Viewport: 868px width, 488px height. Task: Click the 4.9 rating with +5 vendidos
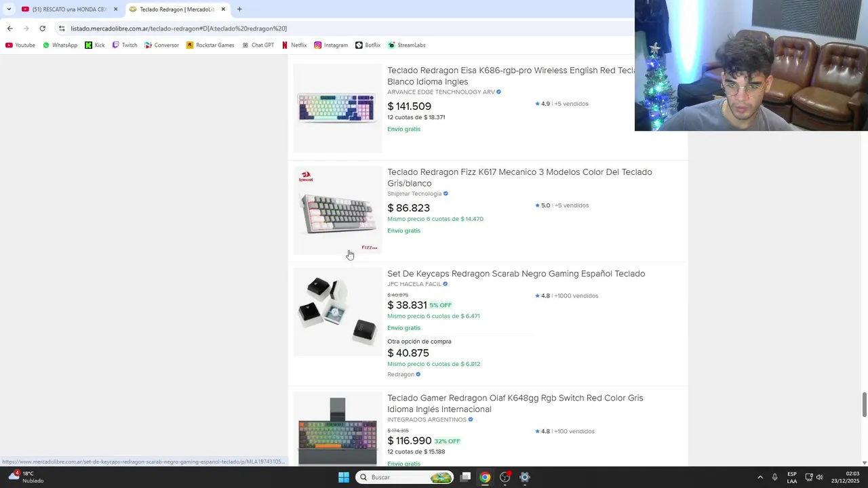click(x=561, y=104)
